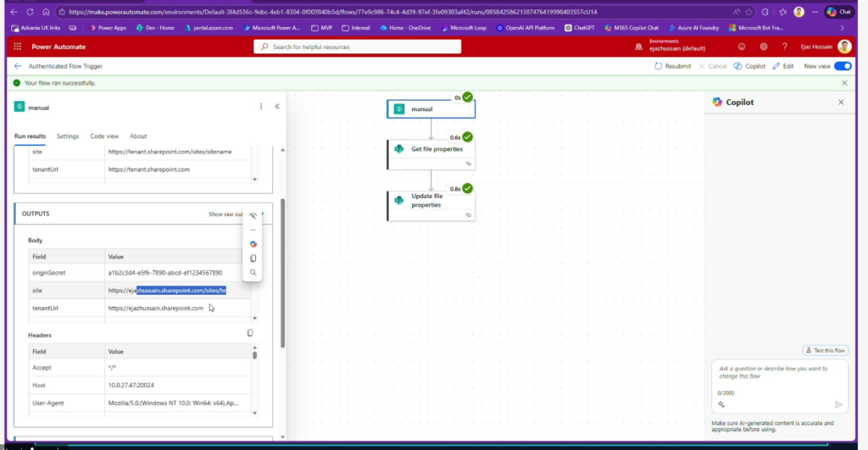Click the Cancel button
This screenshot has height=450, width=868.
[x=712, y=66]
